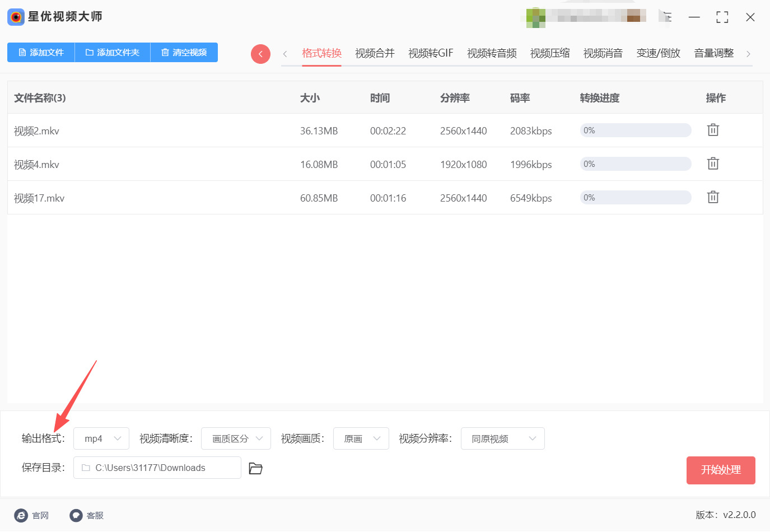Click the 1920x1080 resolution value

464,165
